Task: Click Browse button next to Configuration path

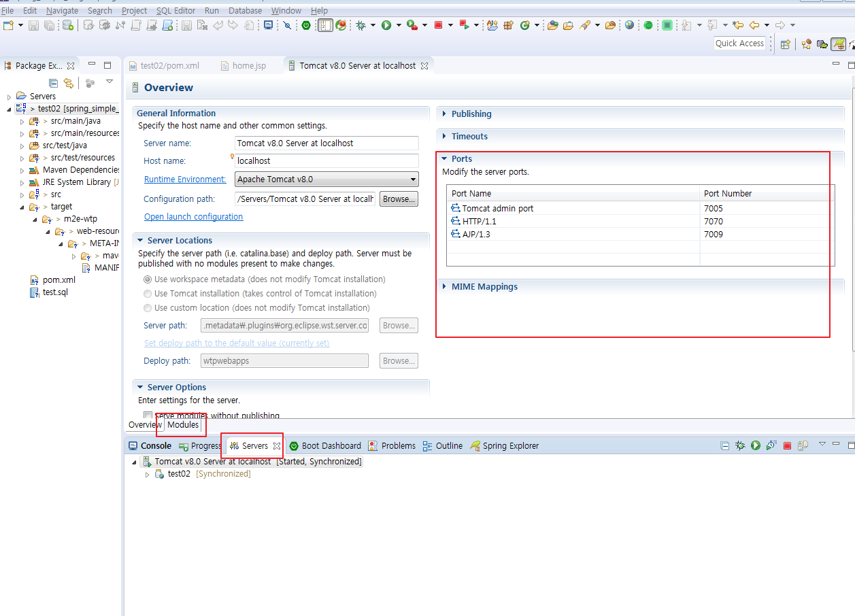Action: (x=399, y=199)
